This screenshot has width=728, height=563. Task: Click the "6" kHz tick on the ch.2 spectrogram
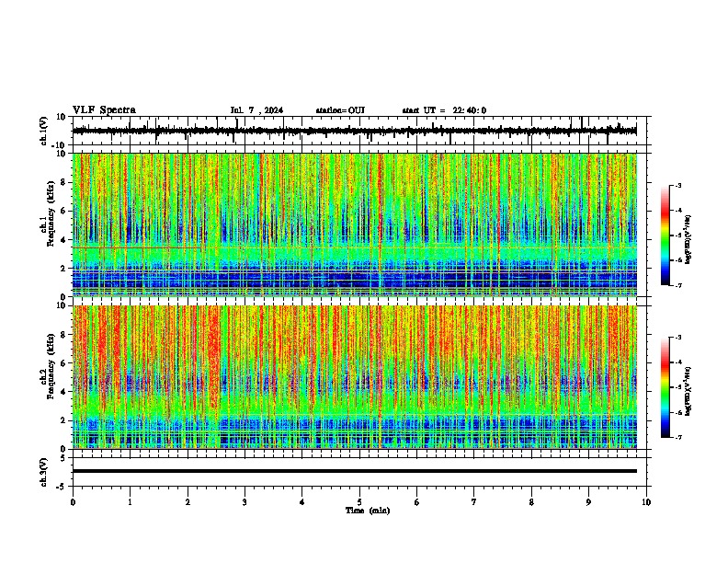click(64, 362)
